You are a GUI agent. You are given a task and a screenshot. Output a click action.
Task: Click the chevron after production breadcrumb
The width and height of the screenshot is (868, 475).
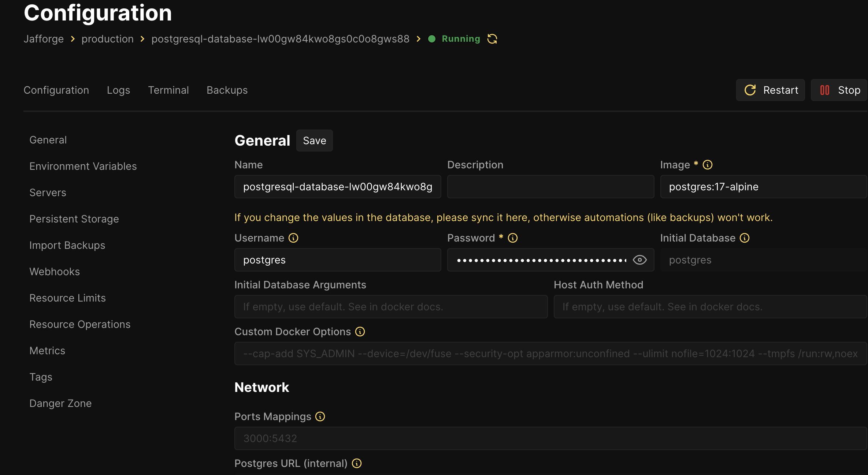click(x=142, y=39)
